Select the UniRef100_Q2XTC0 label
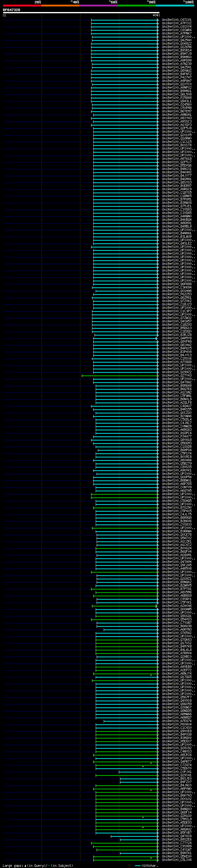The height and width of the screenshot is (868, 197). coord(177,84)
